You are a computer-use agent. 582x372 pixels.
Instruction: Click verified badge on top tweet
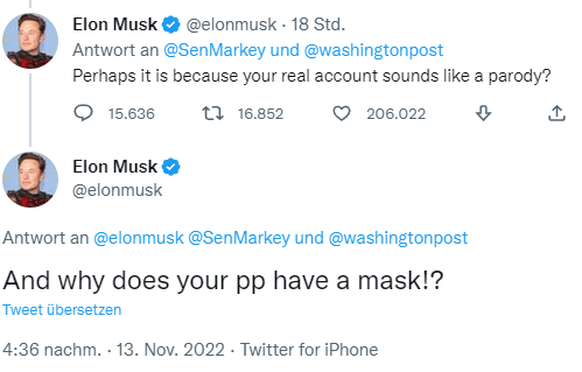tap(171, 25)
